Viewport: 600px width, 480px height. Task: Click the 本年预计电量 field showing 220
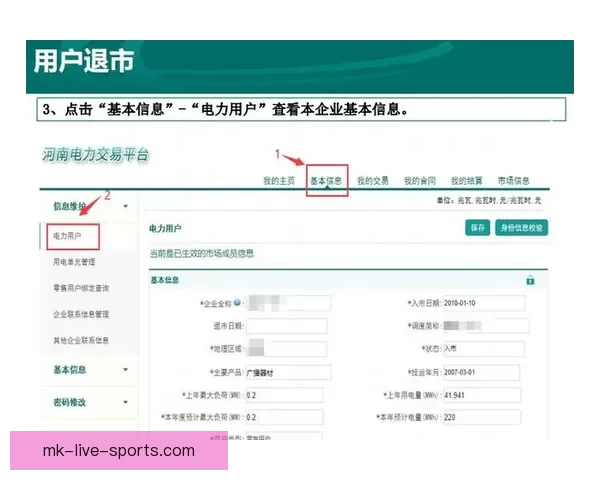pyautogui.click(x=482, y=417)
